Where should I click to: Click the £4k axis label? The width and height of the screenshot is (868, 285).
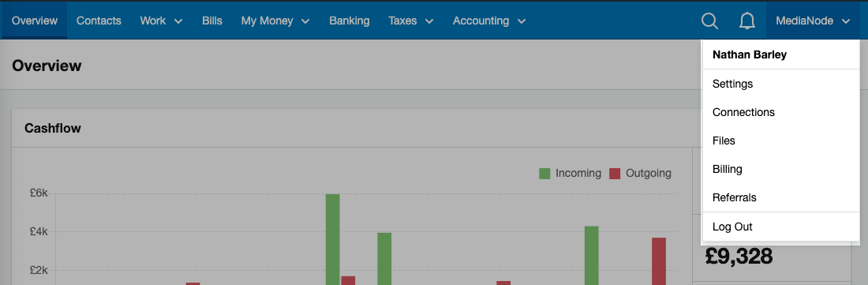coord(39,232)
